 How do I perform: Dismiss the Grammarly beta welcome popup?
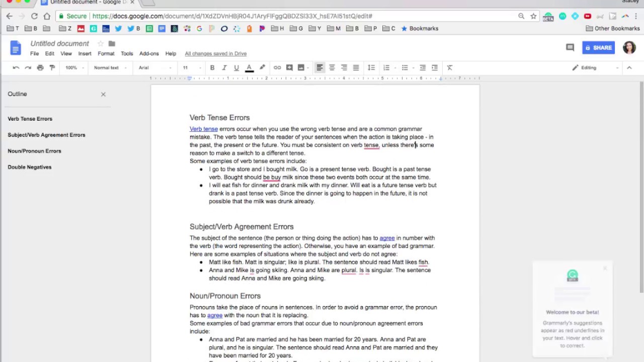[x=605, y=268]
